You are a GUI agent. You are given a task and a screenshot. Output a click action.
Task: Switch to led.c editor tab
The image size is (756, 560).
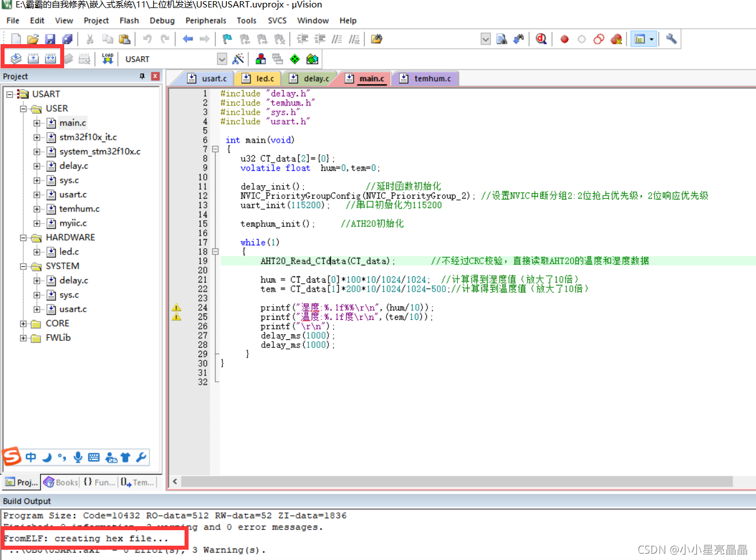(x=258, y=79)
